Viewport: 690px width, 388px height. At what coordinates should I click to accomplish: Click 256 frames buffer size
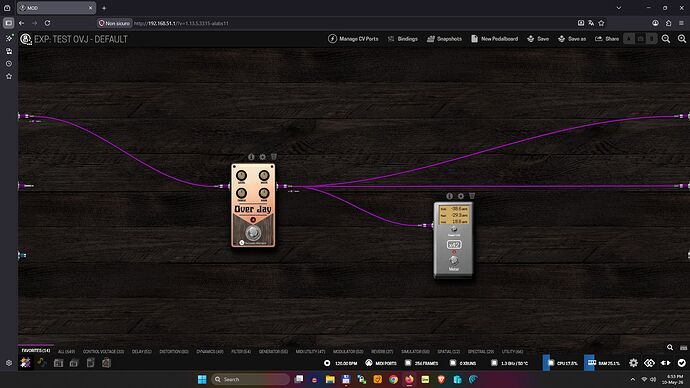pyautogui.click(x=422, y=363)
